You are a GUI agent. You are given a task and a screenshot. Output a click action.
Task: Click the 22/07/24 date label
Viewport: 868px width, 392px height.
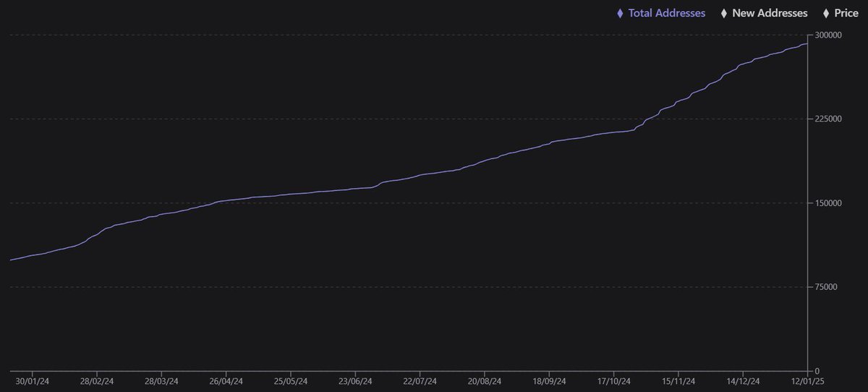pyautogui.click(x=420, y=382)
